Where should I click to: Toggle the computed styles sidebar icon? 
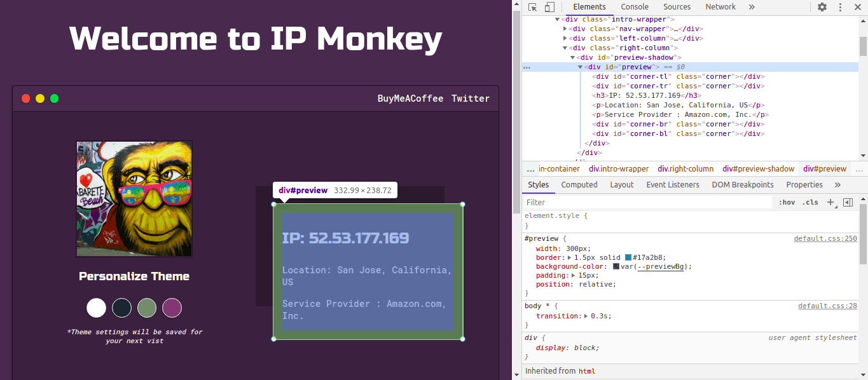[848, 202]
